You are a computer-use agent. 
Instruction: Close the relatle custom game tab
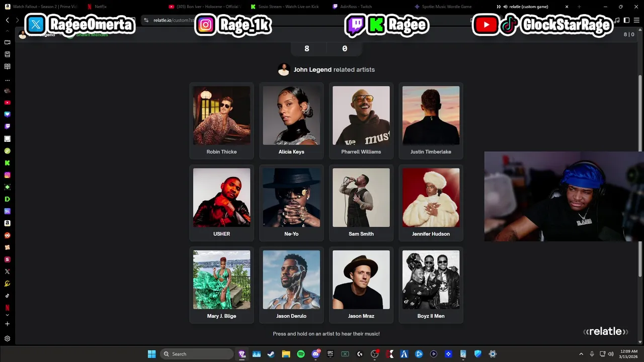[567, 7]
